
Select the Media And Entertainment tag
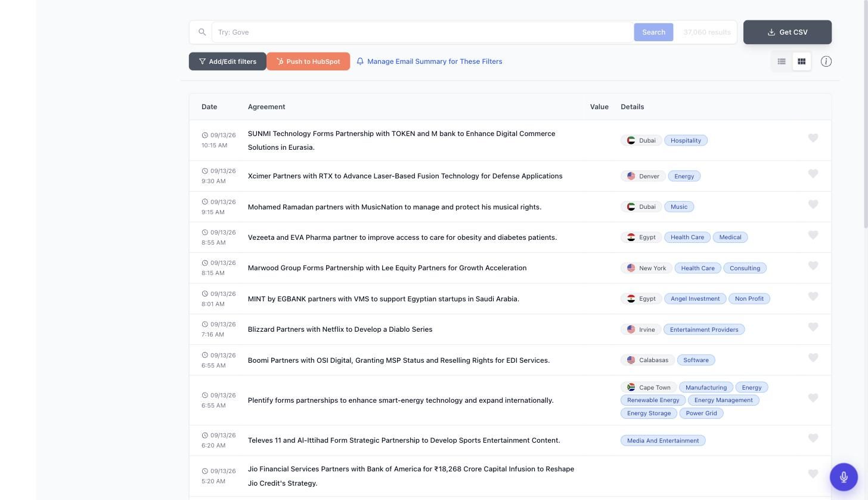coord(663,440)
